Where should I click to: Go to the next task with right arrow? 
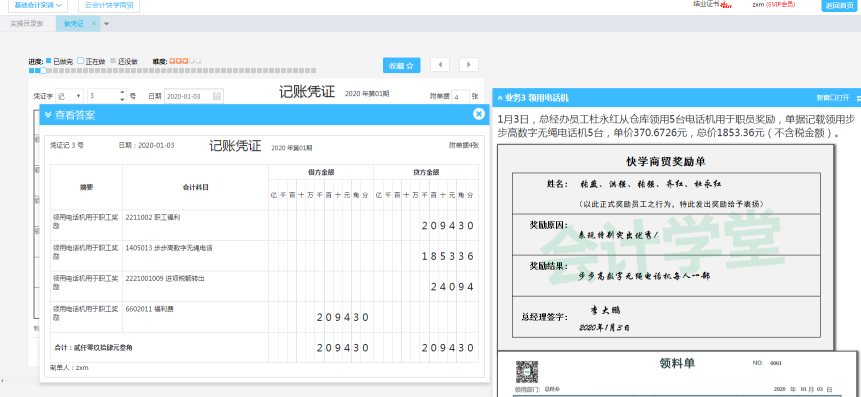tap(468, 65)
